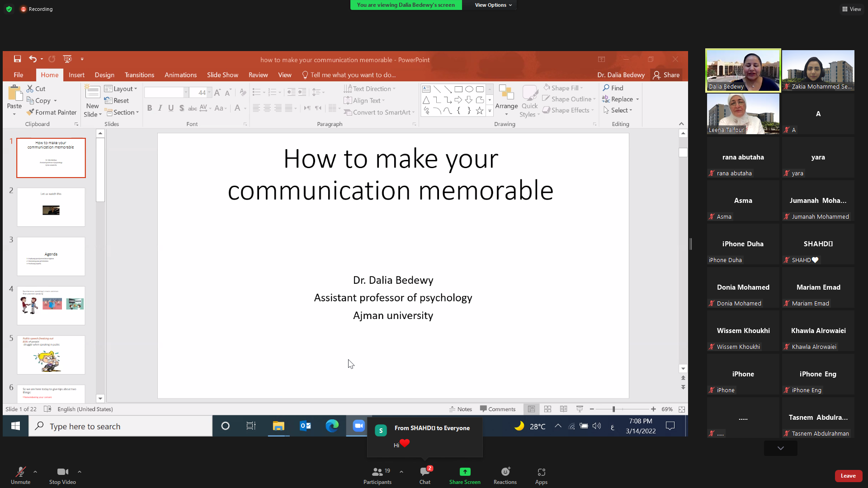Click the red Leave button
Viewport: 868px width, 488px height.
click(x=848, y=476)
